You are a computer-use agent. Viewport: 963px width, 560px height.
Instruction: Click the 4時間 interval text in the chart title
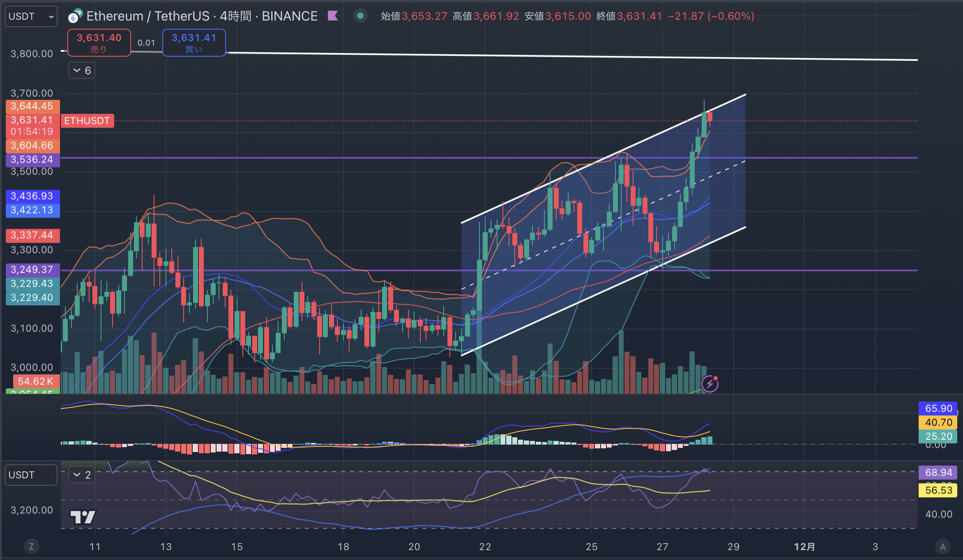point(235,16)
